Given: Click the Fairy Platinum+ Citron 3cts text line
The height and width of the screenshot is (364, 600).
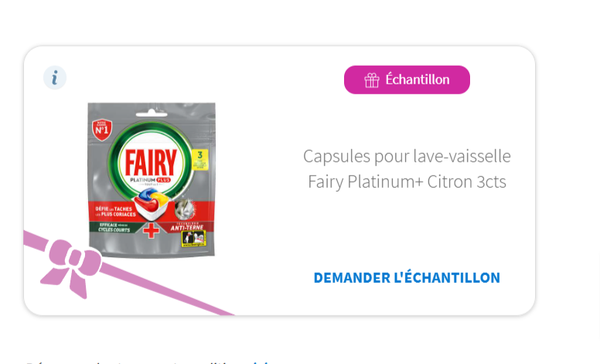Looking at the screenshot, I should pos(407,182).
